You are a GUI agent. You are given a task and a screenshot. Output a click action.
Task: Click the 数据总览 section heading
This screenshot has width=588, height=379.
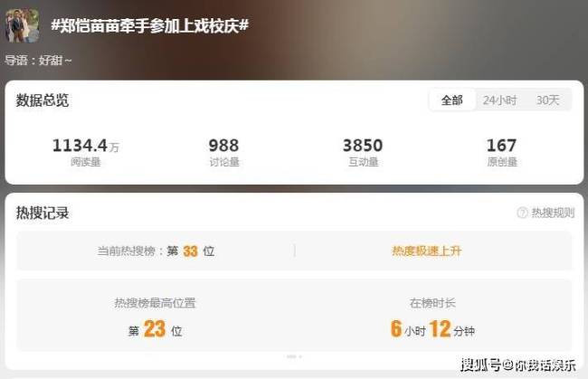point(43,100)
